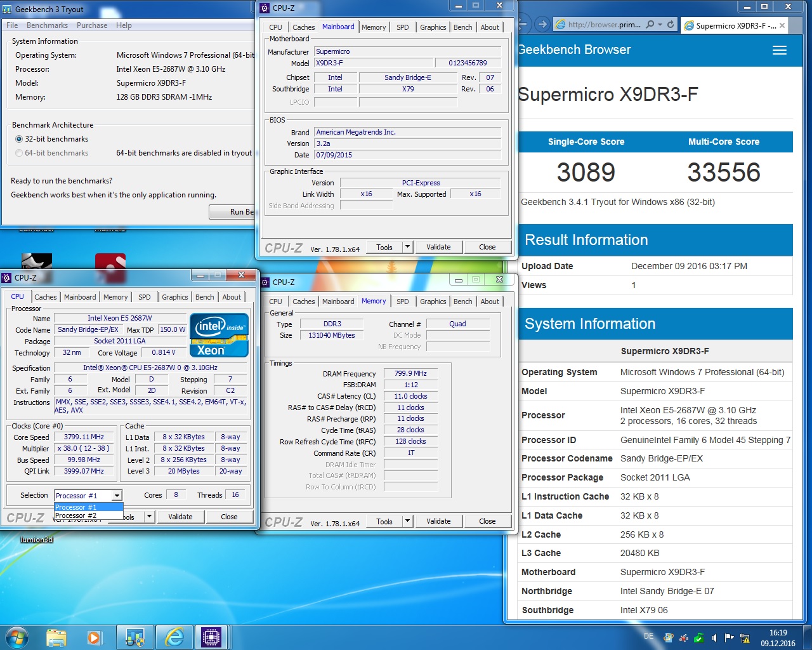This screenshot has height=650, width=812.
Task: Launch Windows Media Player from the taskbar
Action: pos(95,637)
